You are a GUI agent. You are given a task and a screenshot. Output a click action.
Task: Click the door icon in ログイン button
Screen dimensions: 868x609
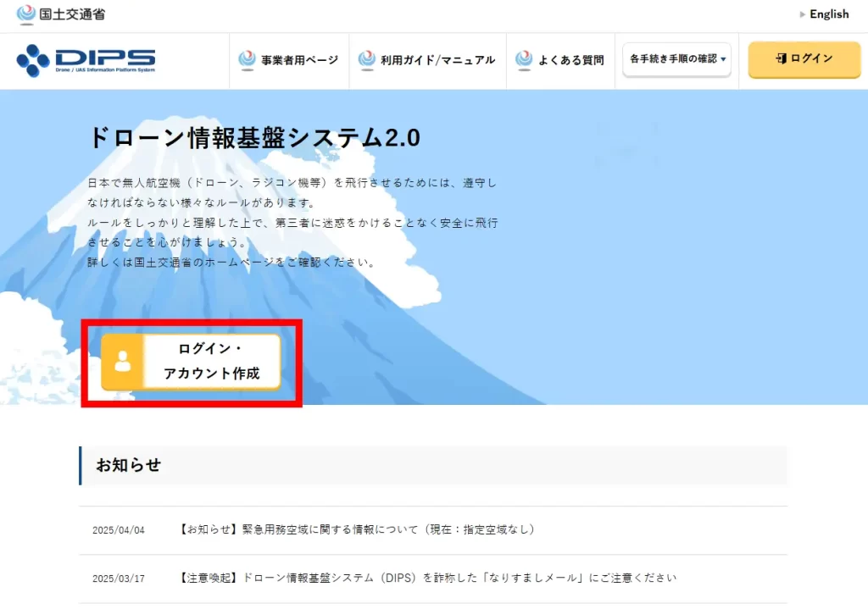780,58
